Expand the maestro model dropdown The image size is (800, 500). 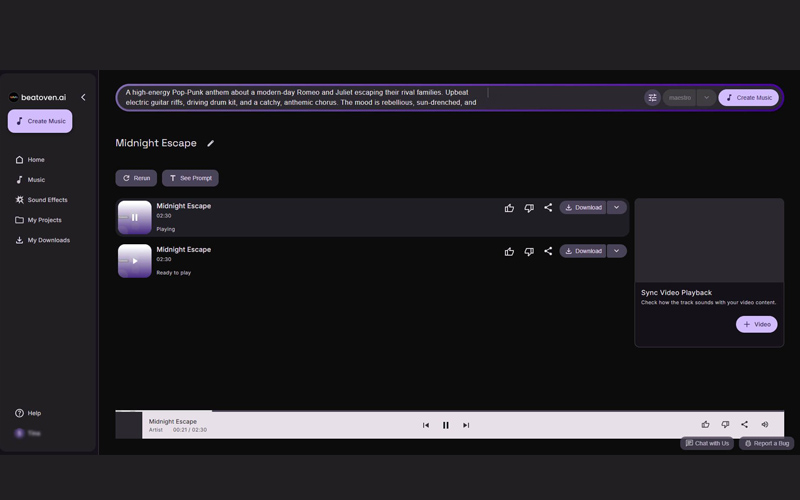[x=707, y=97]
